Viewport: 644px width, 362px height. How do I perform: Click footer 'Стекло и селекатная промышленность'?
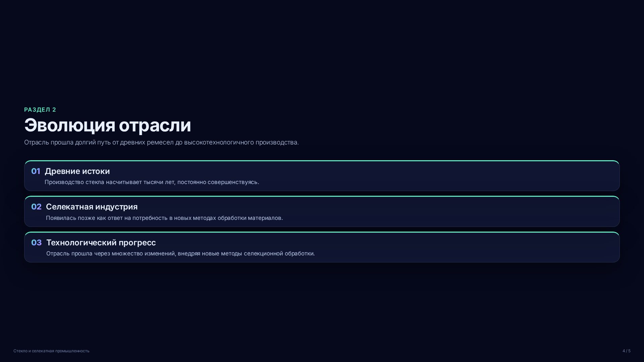tap(51, 351)
